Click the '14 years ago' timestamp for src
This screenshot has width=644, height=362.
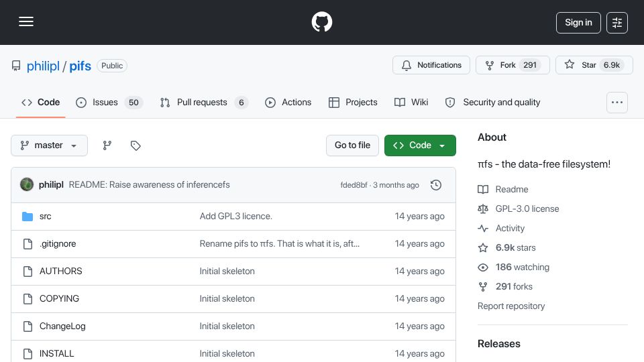click(419, 217)
